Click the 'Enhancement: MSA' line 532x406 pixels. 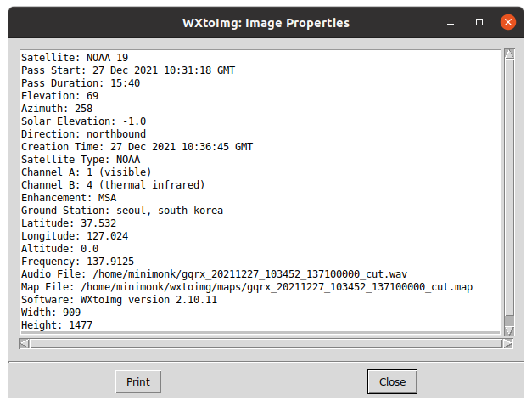[x=69, y=198]
